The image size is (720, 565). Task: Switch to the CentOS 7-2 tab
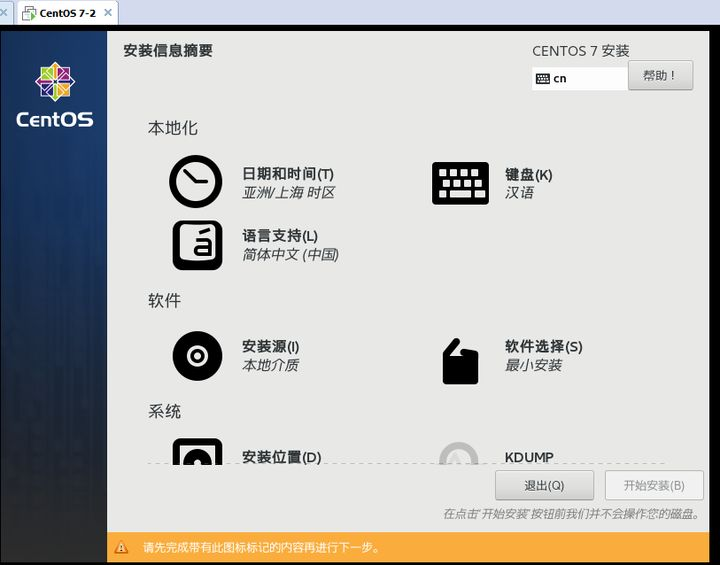tap(68, 13)
